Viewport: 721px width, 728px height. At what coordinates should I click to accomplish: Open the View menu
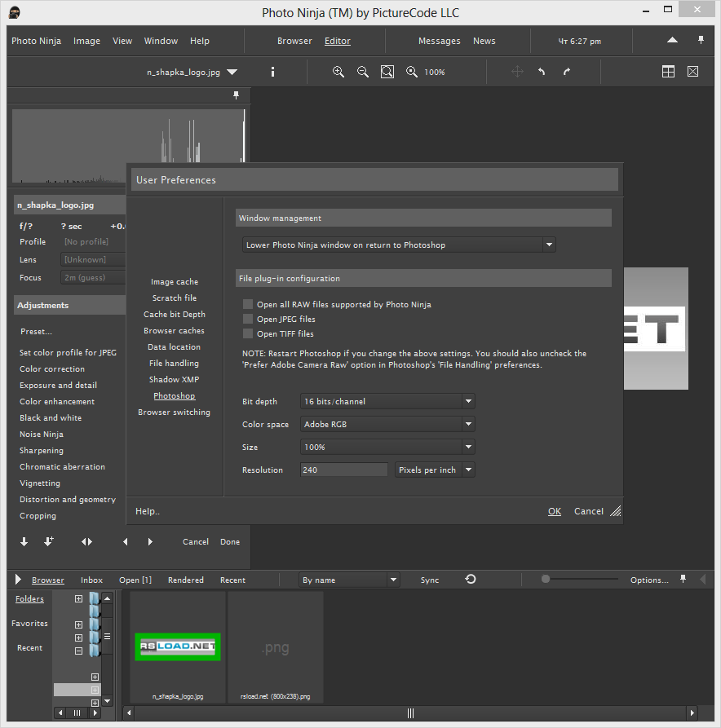coord(122,41)
